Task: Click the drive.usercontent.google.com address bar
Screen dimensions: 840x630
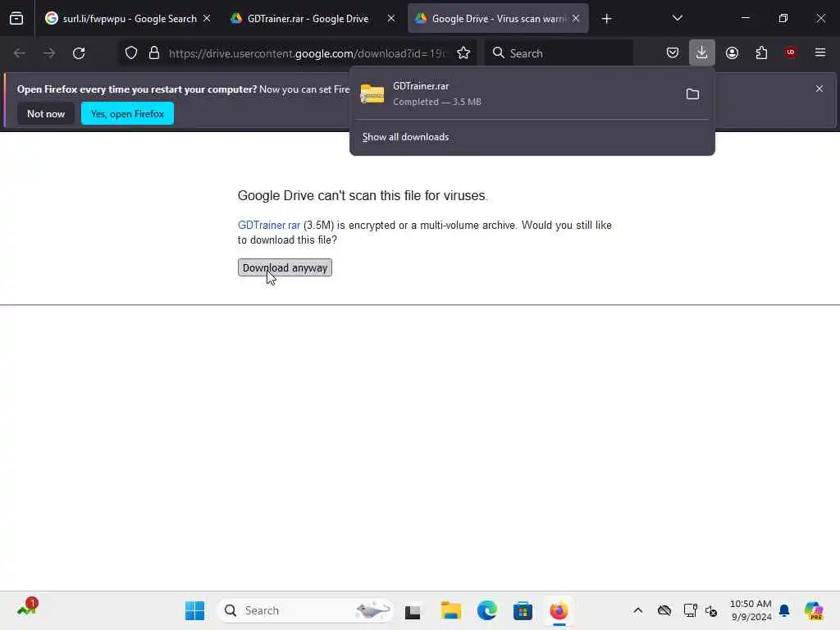Action: pyautogui.click(x=307, y=53)
